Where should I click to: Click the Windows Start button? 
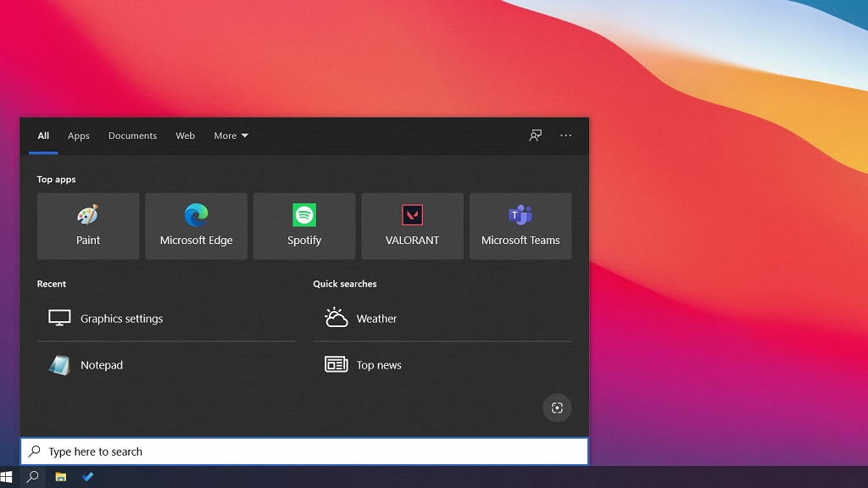(x=7, y=476)
